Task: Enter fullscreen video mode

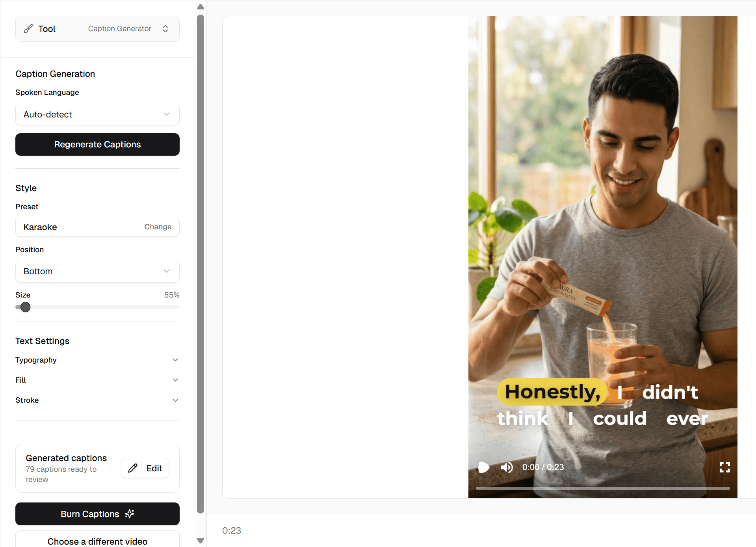Action: (x=724, y=467)
